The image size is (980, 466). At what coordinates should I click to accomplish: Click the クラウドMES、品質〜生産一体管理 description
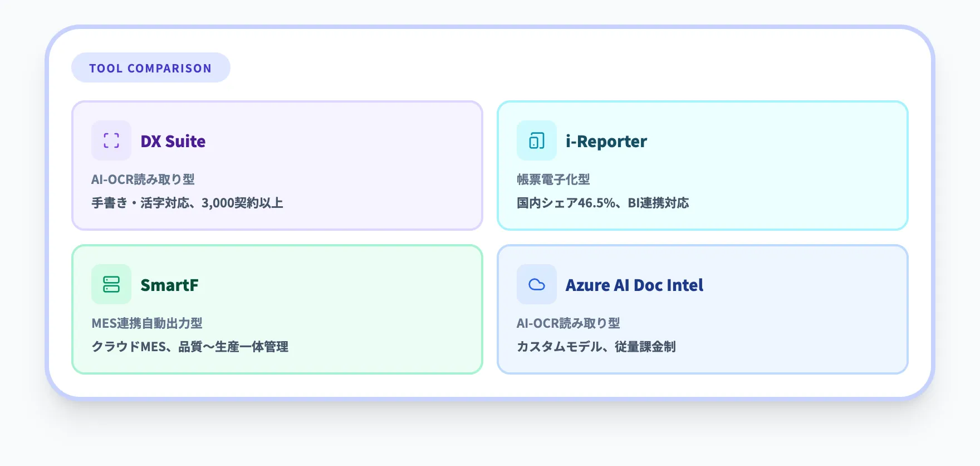(190, 347)
